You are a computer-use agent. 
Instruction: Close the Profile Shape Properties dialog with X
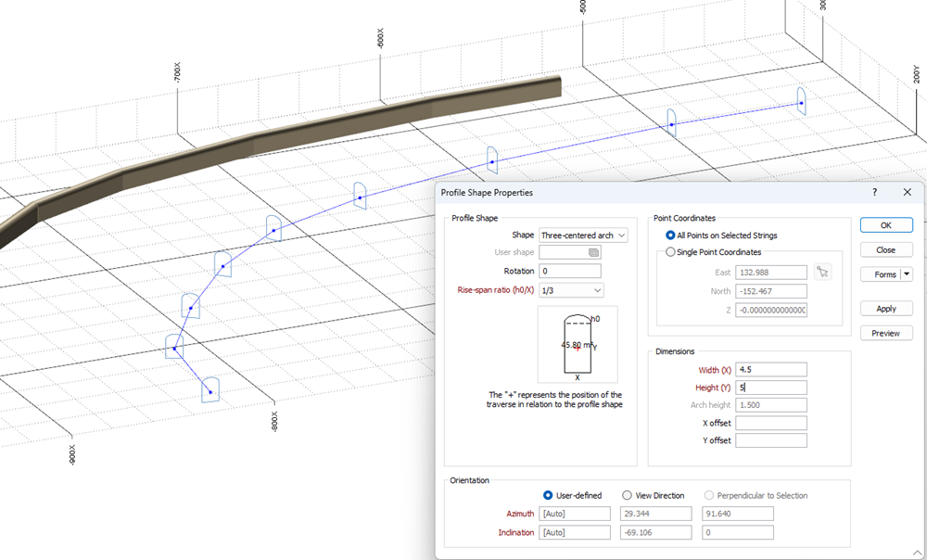click(907, 192)
